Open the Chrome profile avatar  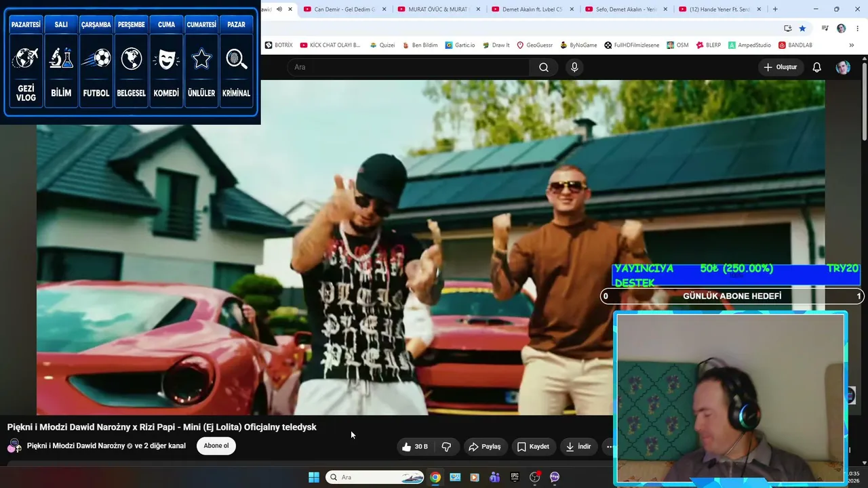coord(842,28)
